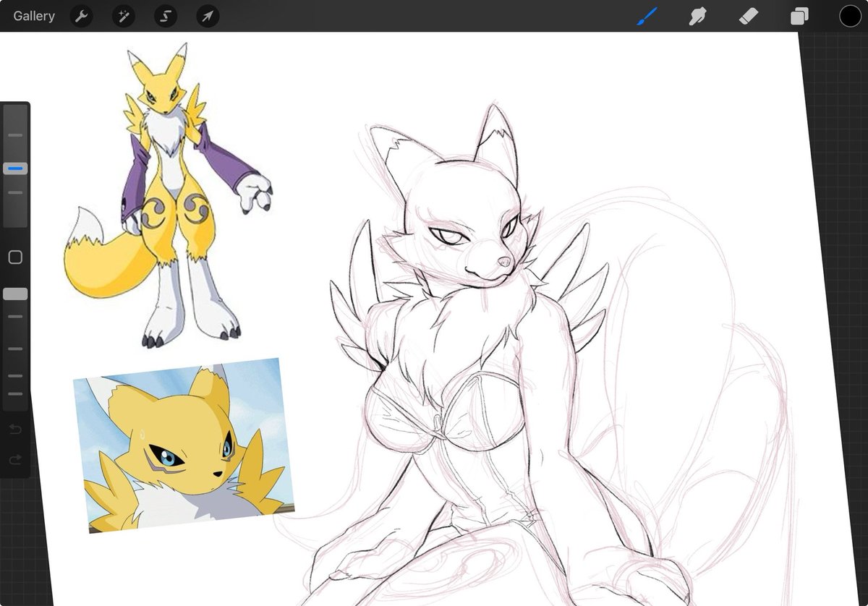Adjust the brush size slider

click(x=14, y=168)
